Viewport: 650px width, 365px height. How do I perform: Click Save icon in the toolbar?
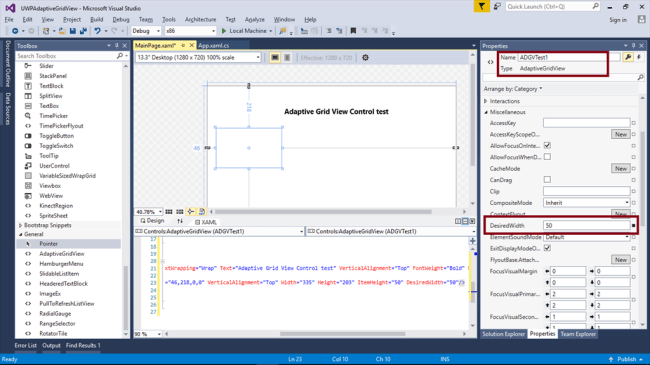pos(73,31)
